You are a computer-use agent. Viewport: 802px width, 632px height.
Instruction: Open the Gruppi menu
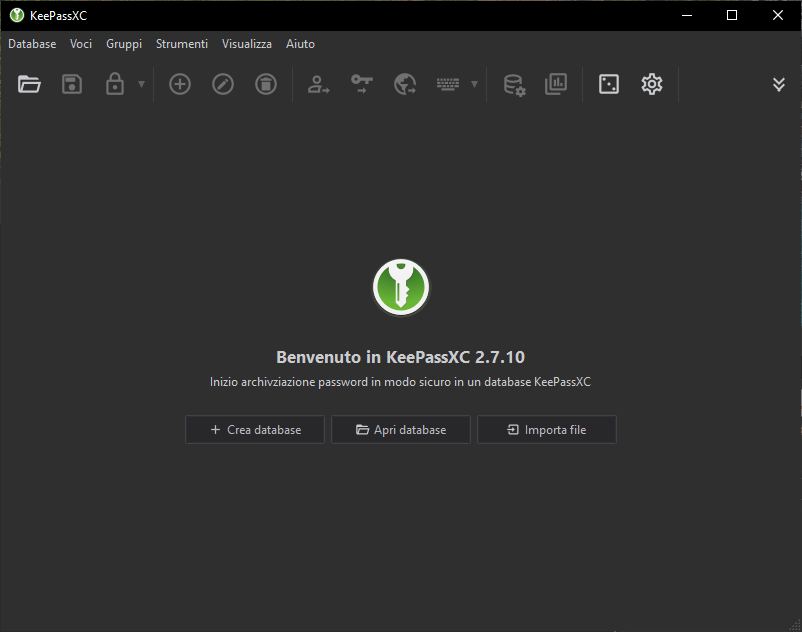124,44
